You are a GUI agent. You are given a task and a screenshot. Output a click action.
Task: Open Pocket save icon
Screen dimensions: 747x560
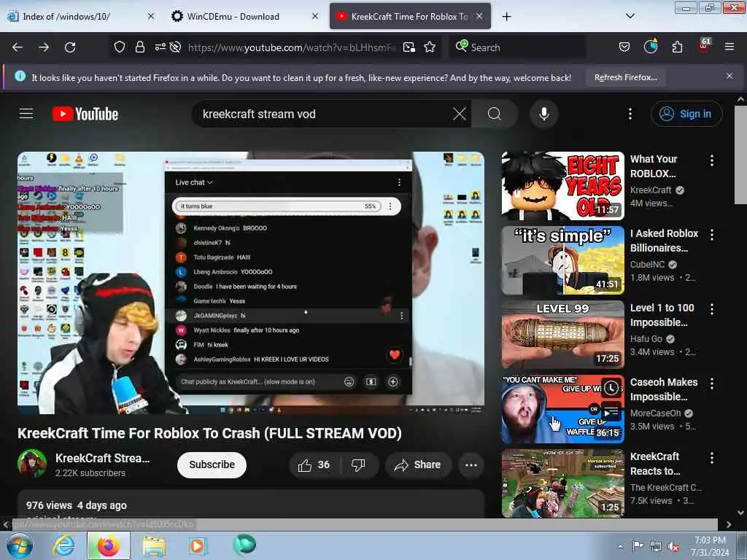(x=624, y=47)
